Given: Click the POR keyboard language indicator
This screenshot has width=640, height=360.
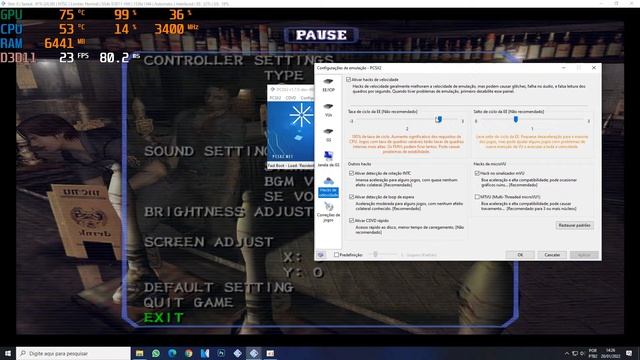Looking at the screenshot, I should (593, 353).
